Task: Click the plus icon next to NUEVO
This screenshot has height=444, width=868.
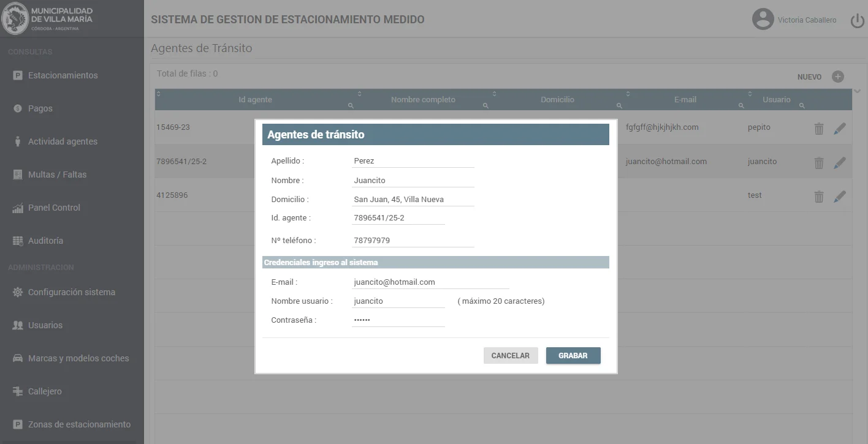Action: coord(837,77)
